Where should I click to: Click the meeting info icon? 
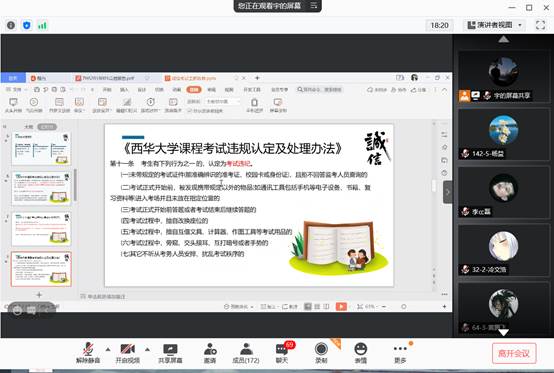[11, 25]
